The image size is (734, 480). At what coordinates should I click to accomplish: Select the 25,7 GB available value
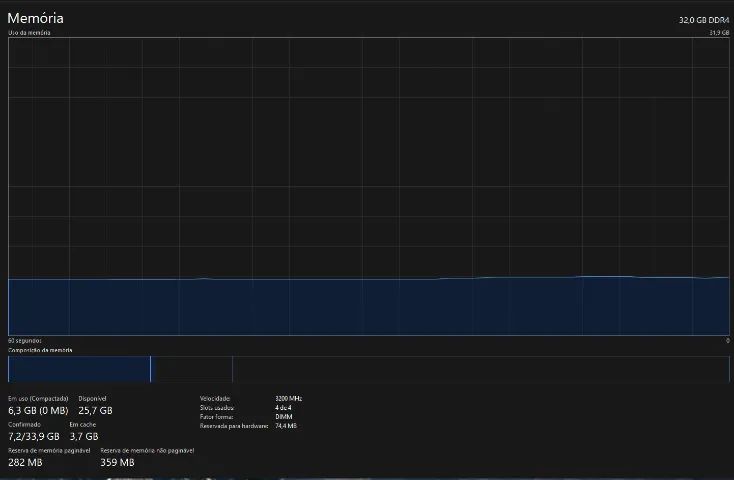click(x=95, y=411)
